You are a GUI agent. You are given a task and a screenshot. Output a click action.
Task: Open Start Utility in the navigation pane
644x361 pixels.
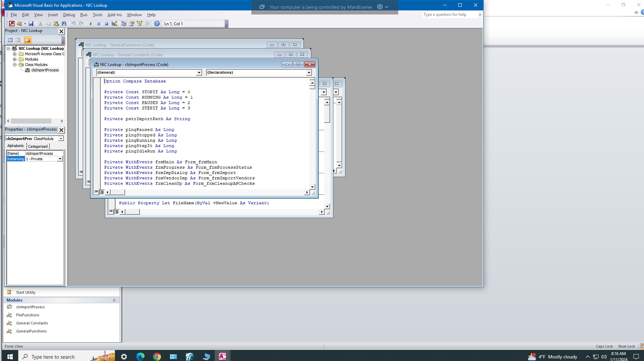point(26,292)
